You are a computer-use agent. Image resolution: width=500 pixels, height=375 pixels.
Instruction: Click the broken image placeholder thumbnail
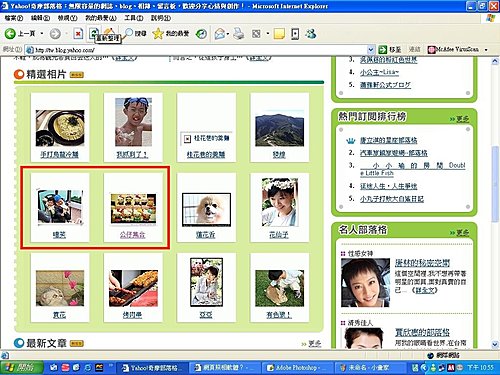pyautogui.click(x=206, y=138)
